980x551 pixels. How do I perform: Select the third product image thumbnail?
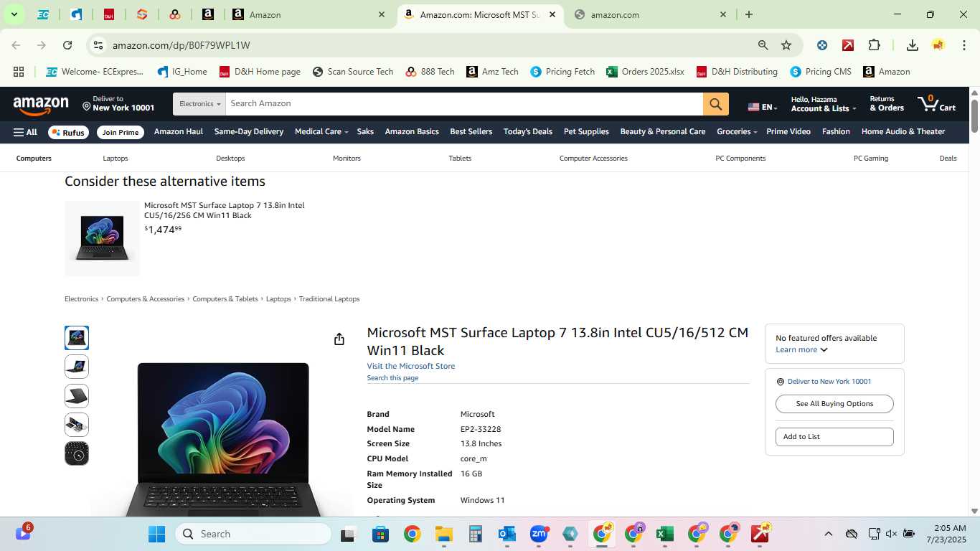77,396
